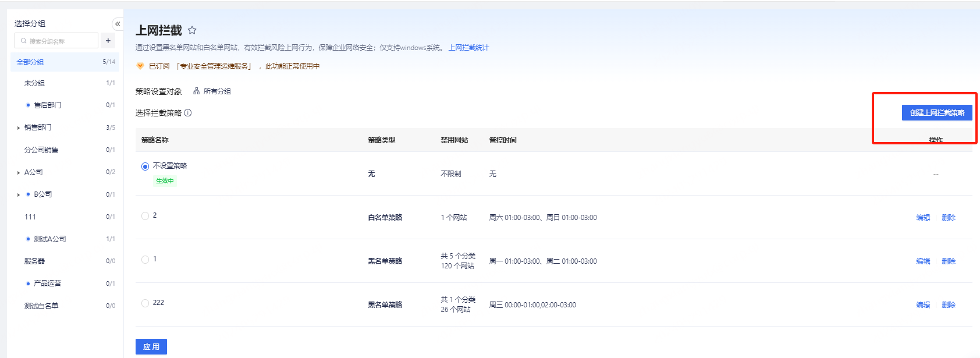Image resolution: width=980 pixels, height=358 pixels.
Task: Open the 上网拦截统计 link
Action: (x=468, y=48)
